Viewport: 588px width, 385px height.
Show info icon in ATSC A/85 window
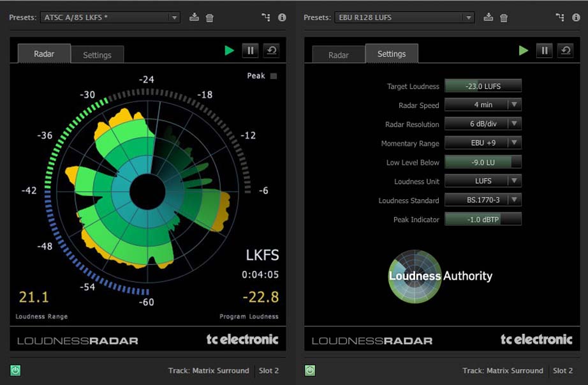pyautogui.click(x=282, y=17)
